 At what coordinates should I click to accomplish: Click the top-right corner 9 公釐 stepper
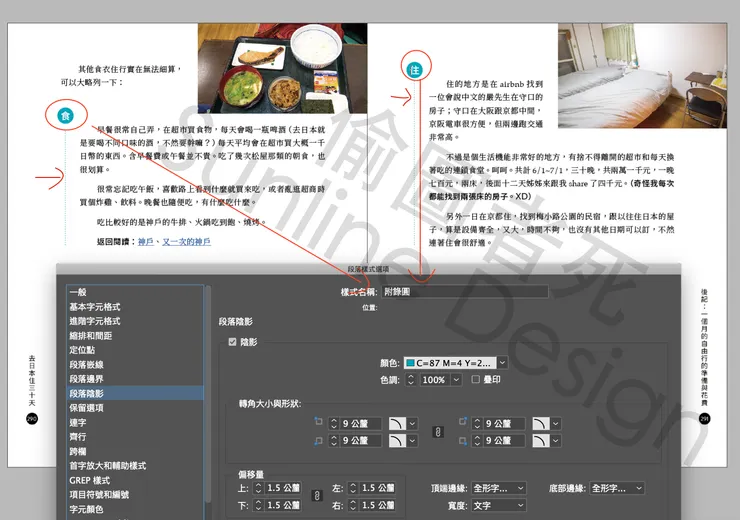coord(477,424)
